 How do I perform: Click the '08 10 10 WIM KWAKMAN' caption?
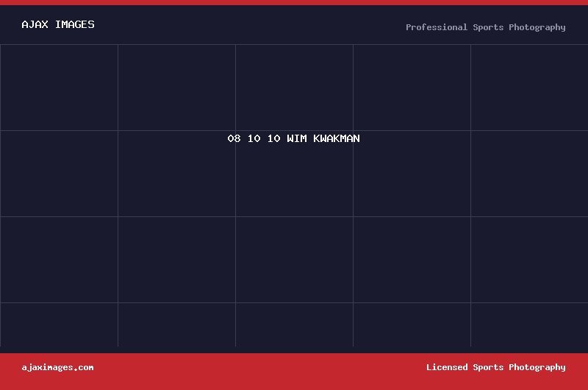point(293,138)
